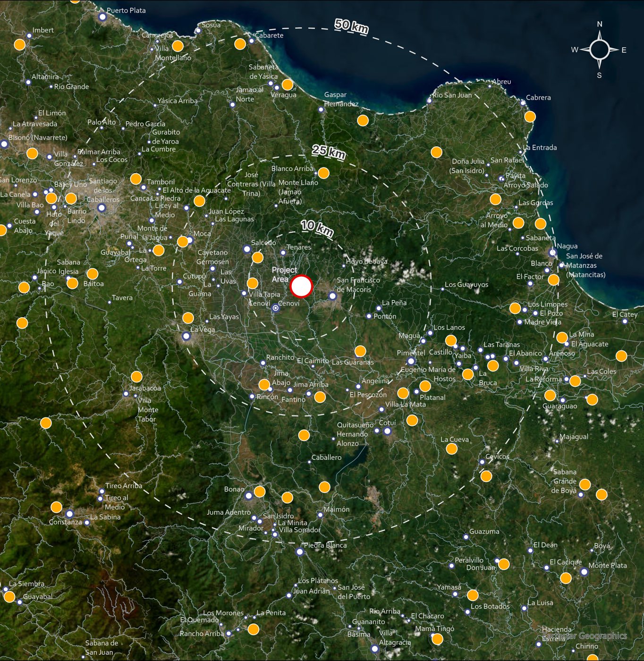Click the La Vega city marker
Image resolution: width=644 pixels, height=661 pixels.
point(186,336)
